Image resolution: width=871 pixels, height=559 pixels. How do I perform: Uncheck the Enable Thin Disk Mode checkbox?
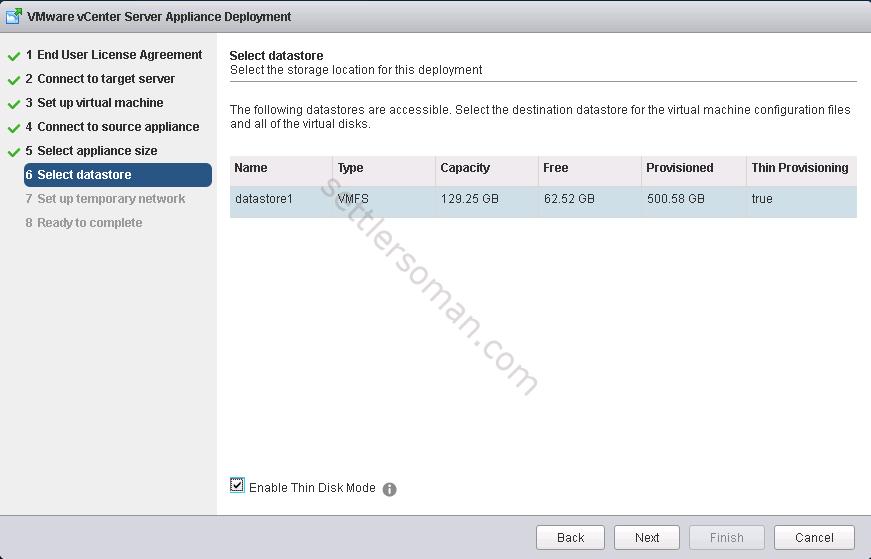tap(237, 485)
